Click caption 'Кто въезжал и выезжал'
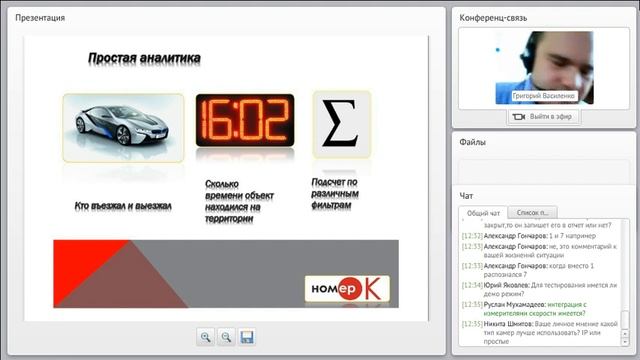The height and width of the screenshot is (360, 640). click(123, 206)
